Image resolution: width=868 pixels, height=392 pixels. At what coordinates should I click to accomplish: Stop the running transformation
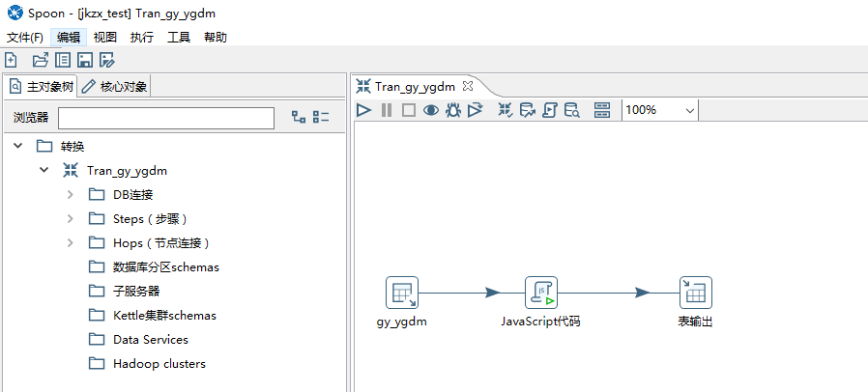(x=409, y=110)
